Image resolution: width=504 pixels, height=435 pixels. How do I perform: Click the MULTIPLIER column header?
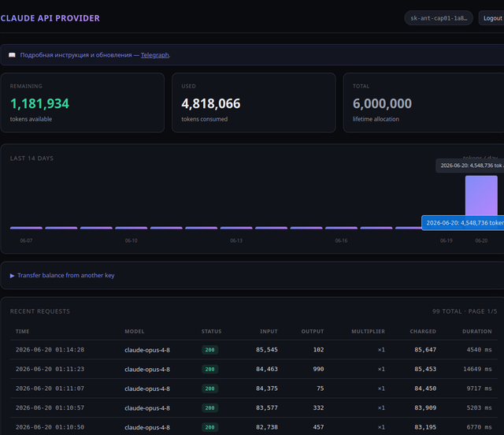point(368,332)
